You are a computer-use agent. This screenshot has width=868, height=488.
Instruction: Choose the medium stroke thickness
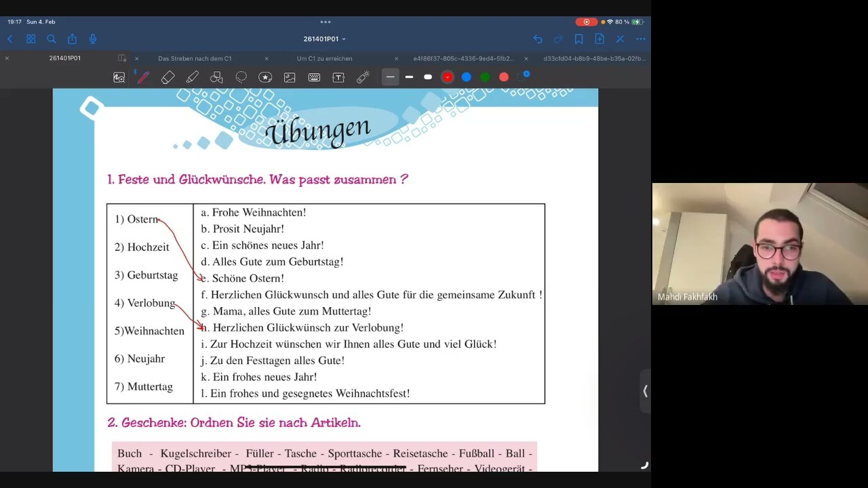pyautogui.click(x=409, y=77)
